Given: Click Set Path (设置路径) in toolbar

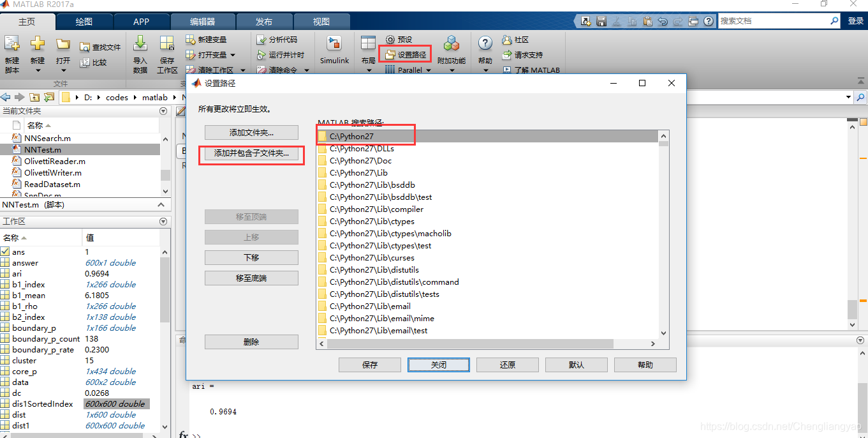Looking at the screenshot, I should [406, 55].
